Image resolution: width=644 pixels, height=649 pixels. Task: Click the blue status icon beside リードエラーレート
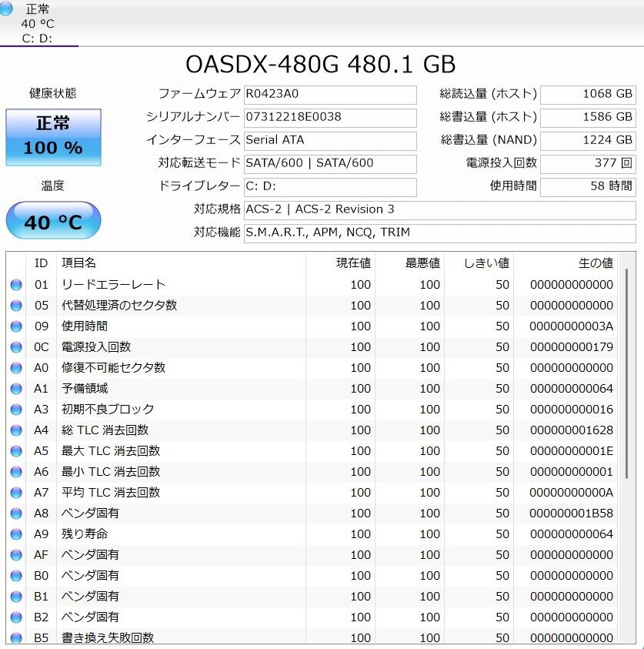(16, 285)
